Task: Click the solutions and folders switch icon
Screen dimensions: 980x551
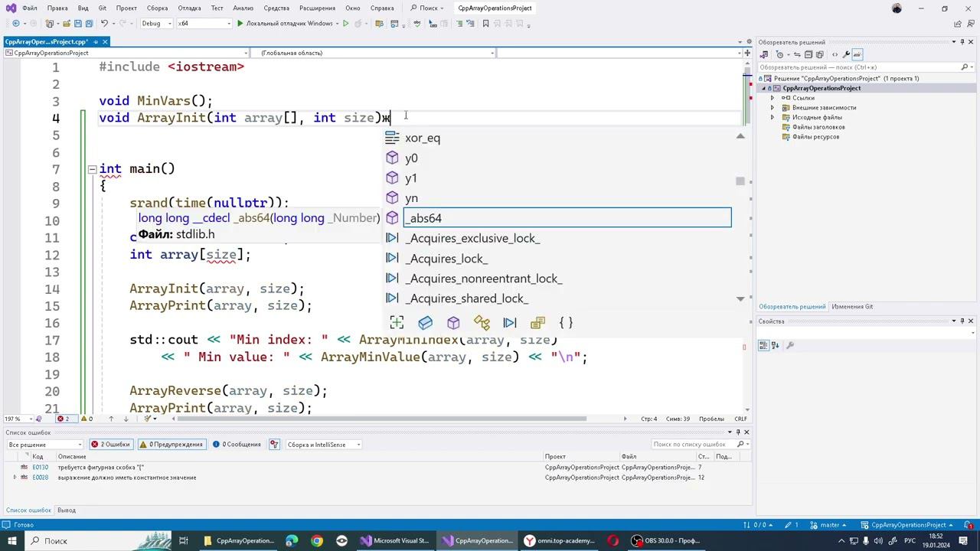Action: click(763, 54)
